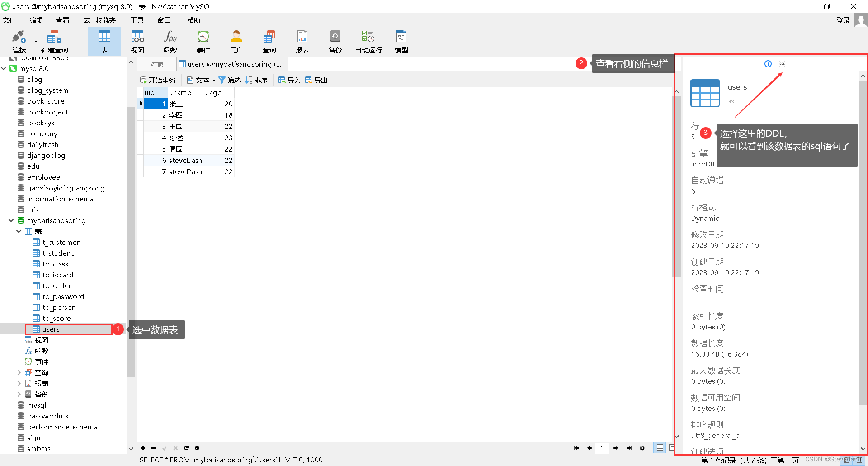Switch to the Objects (对象) tab

coord(156,64)
